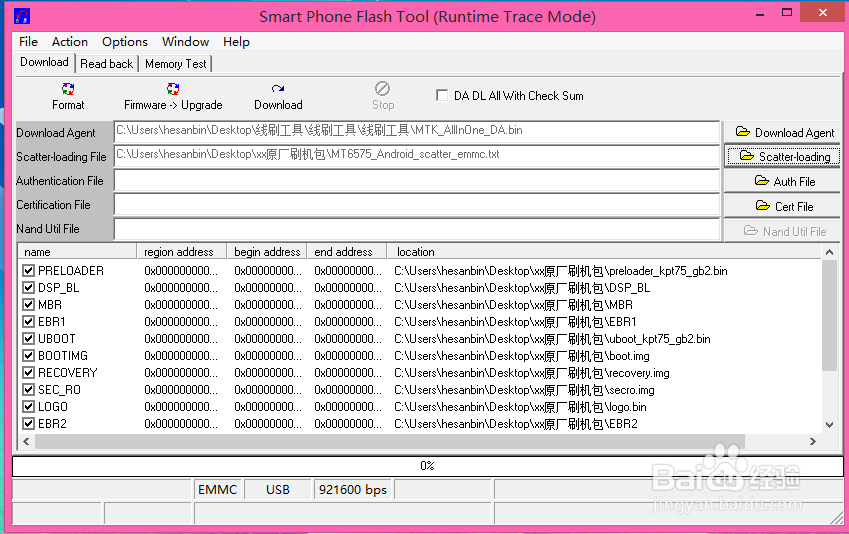This screenshot has width=849, height=534.
Task: Click the partition list scroll down arrow
Action: click(830, 425)
